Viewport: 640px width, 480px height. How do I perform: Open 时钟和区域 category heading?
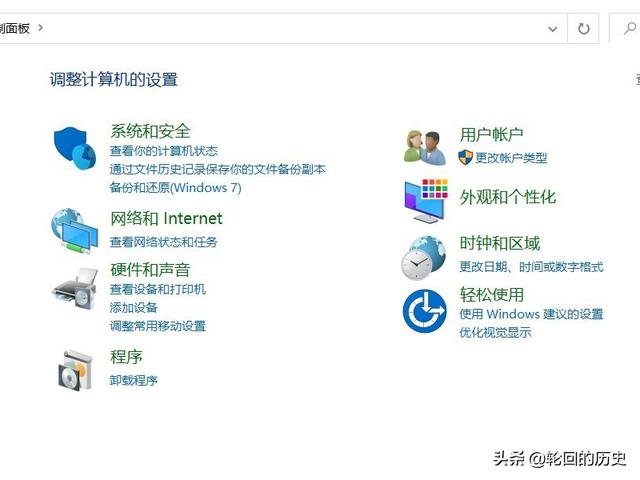tap(500, 243)
